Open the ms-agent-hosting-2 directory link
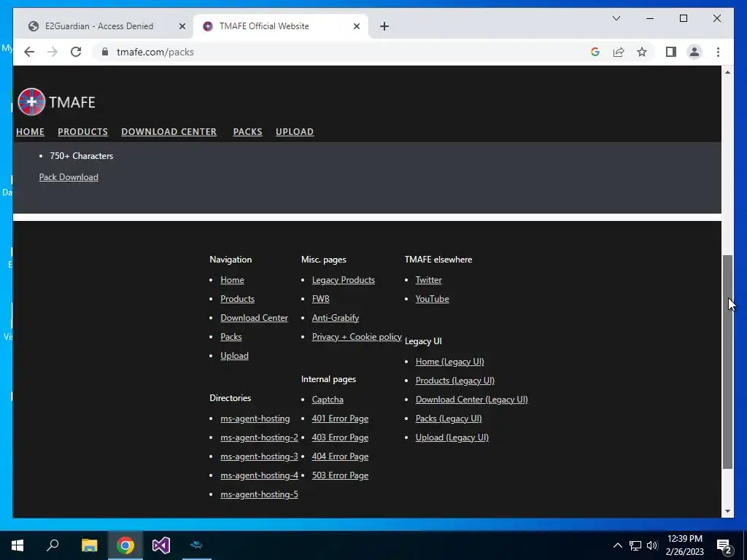This screenshot has height=560, width=747. 259,437
